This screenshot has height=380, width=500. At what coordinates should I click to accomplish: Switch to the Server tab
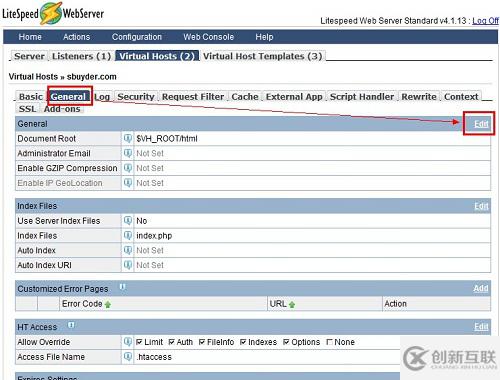point(29,56)
